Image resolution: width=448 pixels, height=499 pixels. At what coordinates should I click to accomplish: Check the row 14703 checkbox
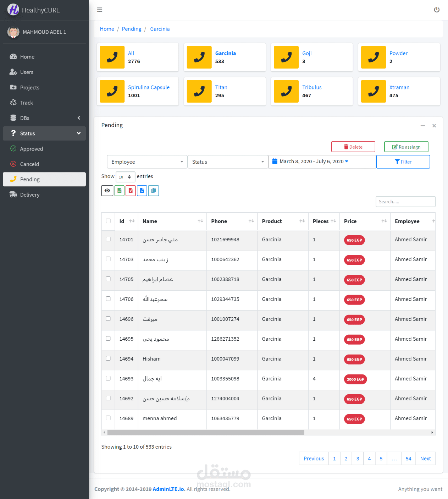[x=108, y=259]
